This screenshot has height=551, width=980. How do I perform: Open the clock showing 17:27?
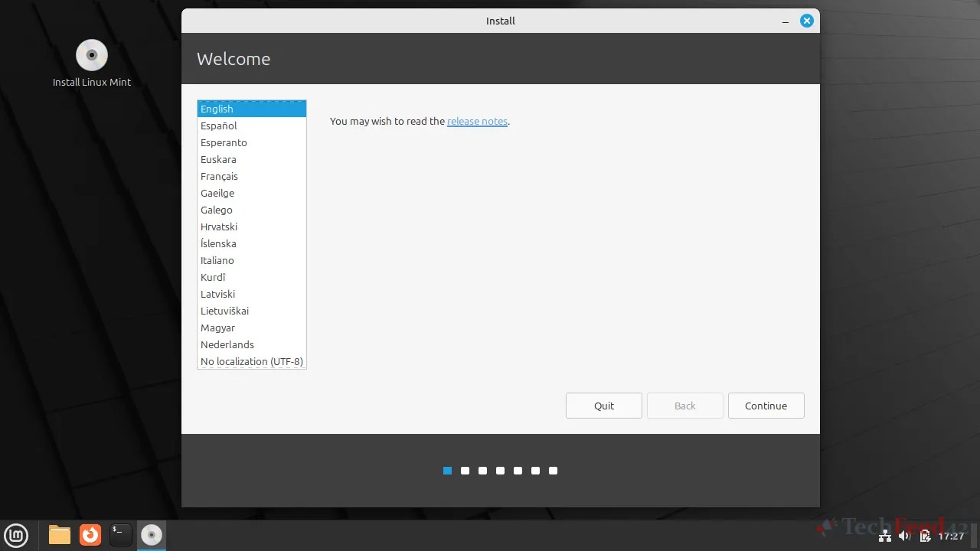click(951, 536)
